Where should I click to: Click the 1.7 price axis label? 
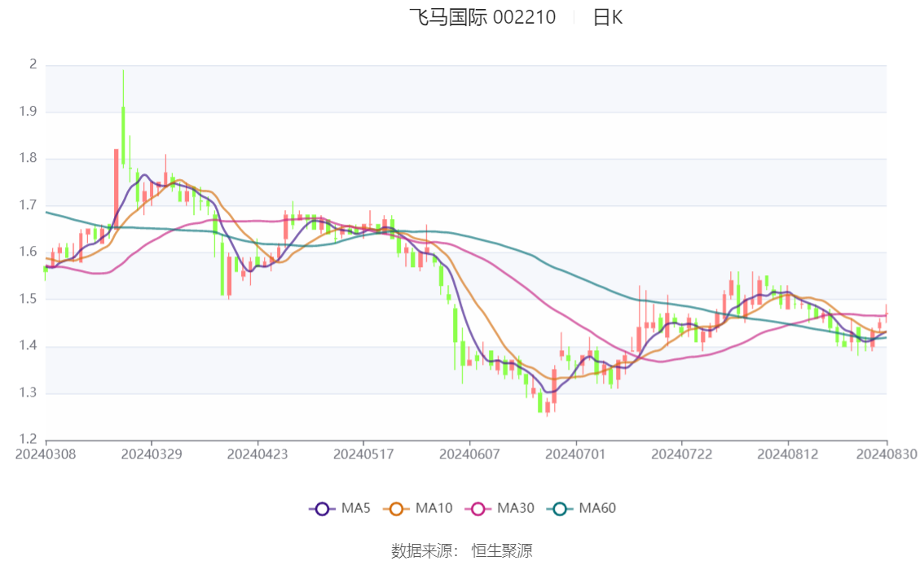28,205
